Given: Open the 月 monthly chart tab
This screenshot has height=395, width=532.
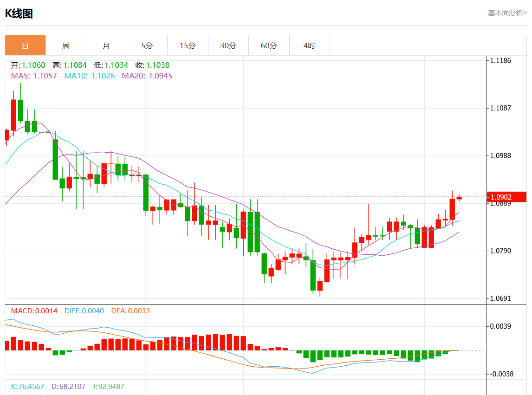Looking at the screenshot, I should pos(106,45).
